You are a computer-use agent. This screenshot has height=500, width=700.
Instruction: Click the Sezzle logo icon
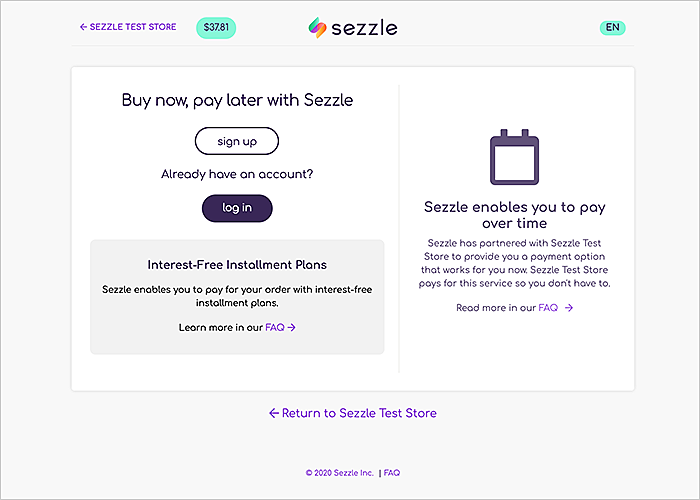[317, 28]
